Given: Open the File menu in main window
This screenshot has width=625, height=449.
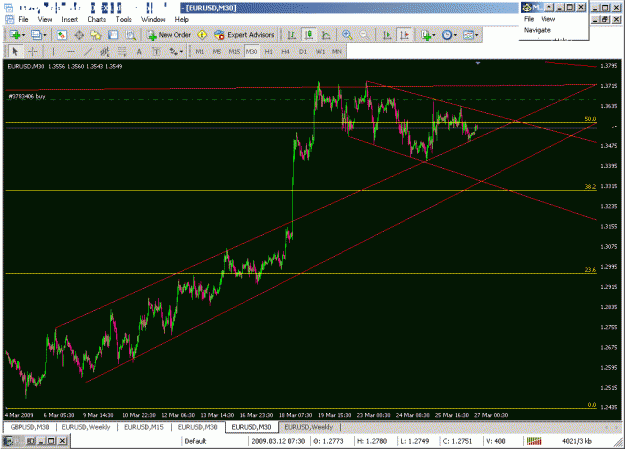Looking at the screenshot, I should click(24, 19).
